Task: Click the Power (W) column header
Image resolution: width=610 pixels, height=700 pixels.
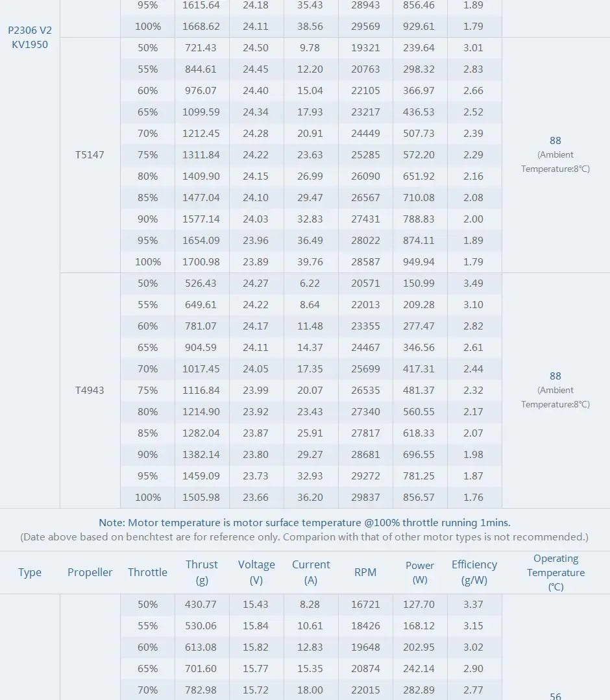Action: (x=420, y=572)
